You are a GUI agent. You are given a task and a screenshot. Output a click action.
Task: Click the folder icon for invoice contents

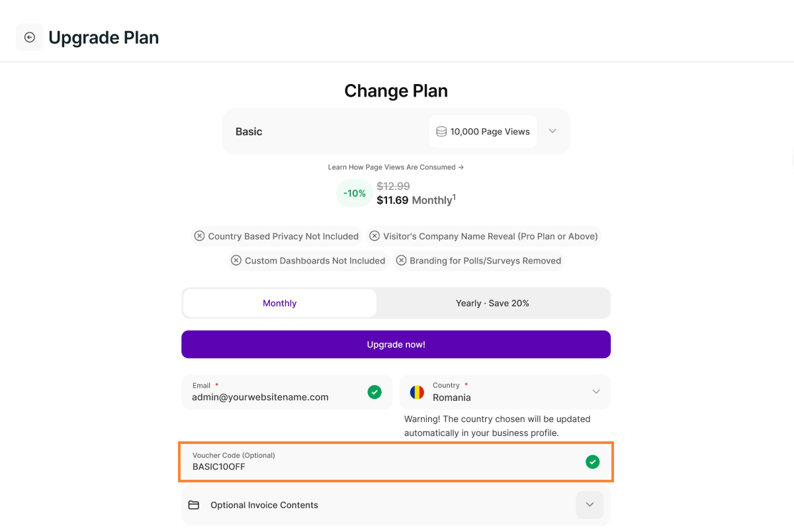pyautogui.click(x=194, y=505)
